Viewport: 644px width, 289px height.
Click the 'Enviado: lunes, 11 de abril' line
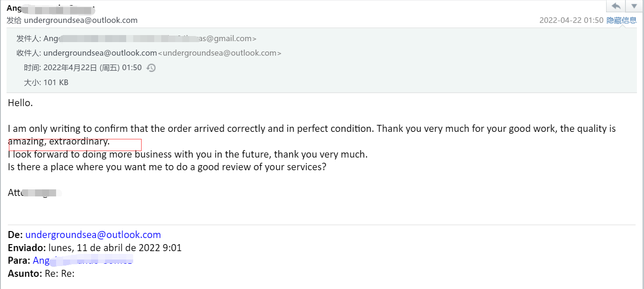(x=95, y=248)
